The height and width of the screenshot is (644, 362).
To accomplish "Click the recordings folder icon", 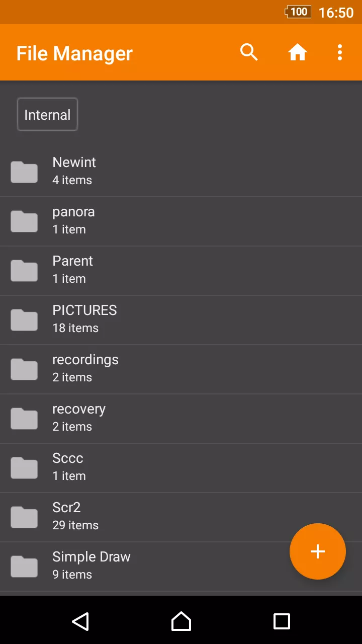I will click(24, 369).
